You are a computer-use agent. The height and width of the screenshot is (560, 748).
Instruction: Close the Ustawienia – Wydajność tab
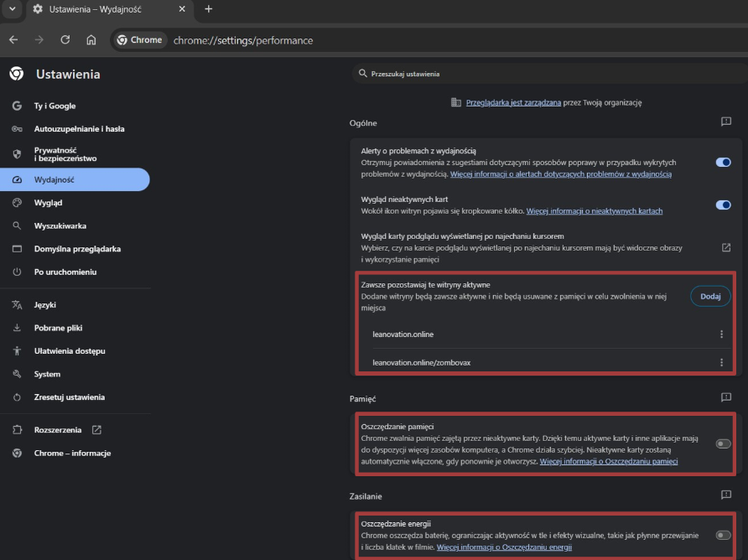tap(182, 9)
